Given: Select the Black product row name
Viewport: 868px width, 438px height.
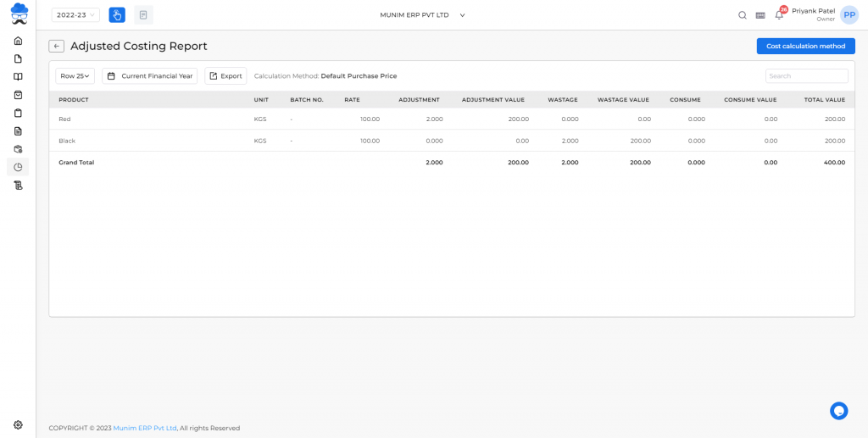Looking at the screenshot, I should click(67, 141).
